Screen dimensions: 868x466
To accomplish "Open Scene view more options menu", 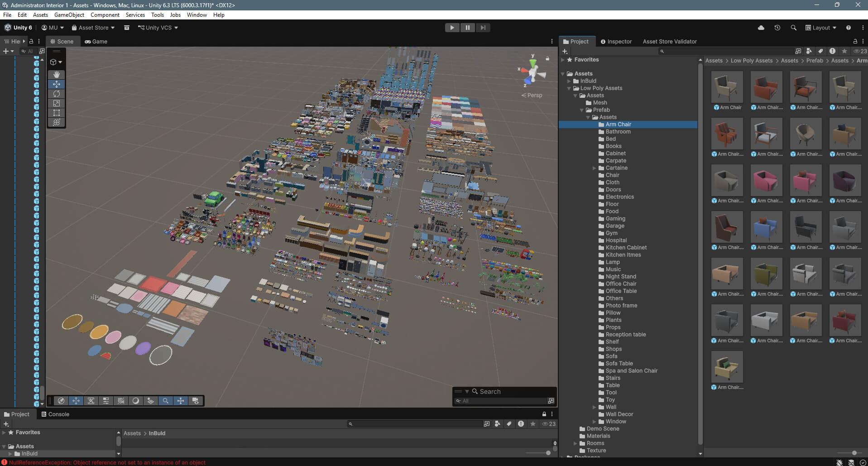I will [x=552, y=41].
